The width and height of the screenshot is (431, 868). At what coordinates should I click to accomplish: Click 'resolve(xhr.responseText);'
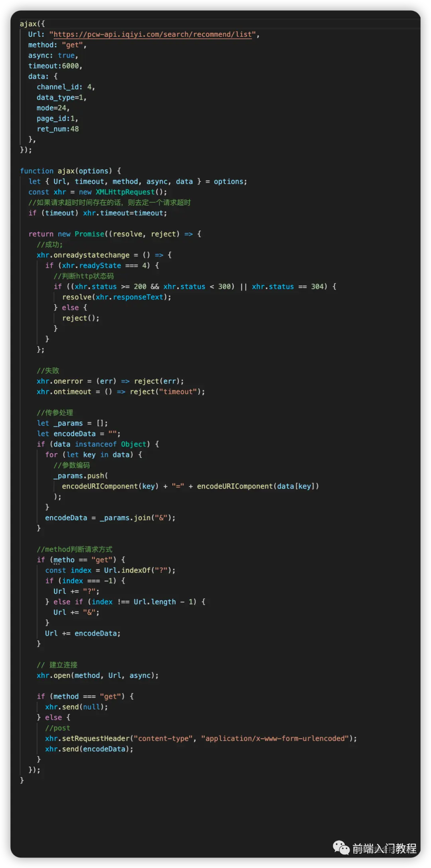coord(117,297)
